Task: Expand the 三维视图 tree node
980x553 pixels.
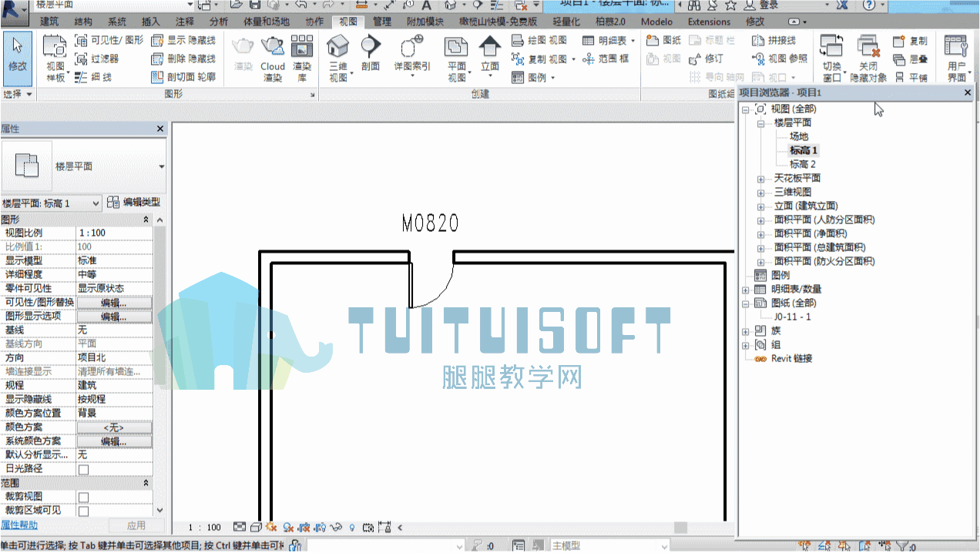Action: 760,193
